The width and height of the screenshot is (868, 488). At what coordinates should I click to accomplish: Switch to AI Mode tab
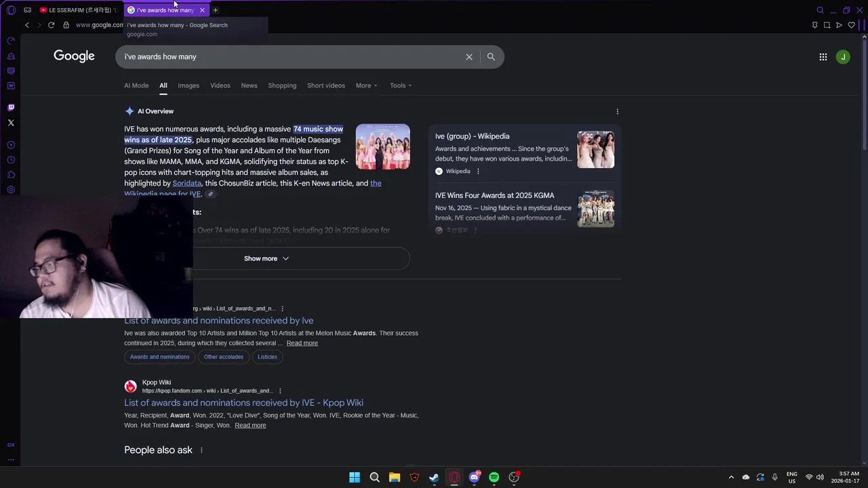[x=136, y=85]
